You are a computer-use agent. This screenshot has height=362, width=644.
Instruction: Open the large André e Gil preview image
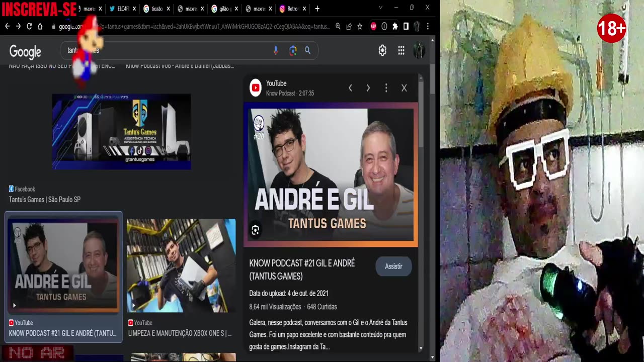331,175
